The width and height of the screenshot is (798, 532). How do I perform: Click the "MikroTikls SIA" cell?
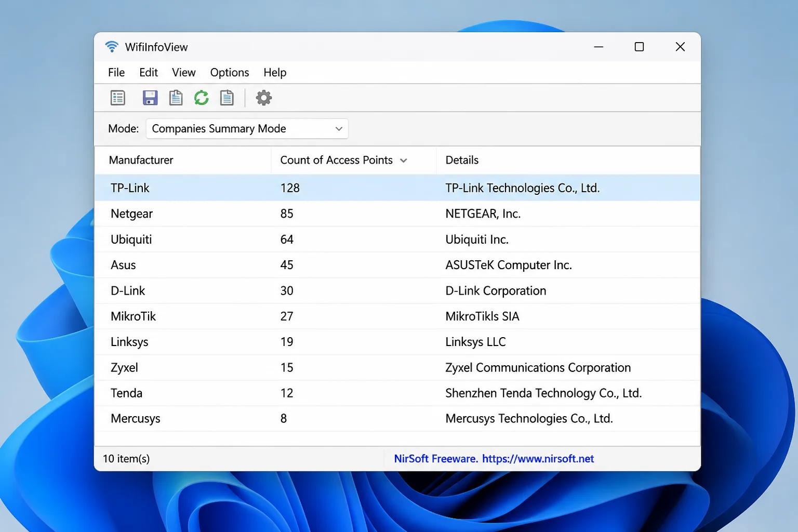coord(482,316)
